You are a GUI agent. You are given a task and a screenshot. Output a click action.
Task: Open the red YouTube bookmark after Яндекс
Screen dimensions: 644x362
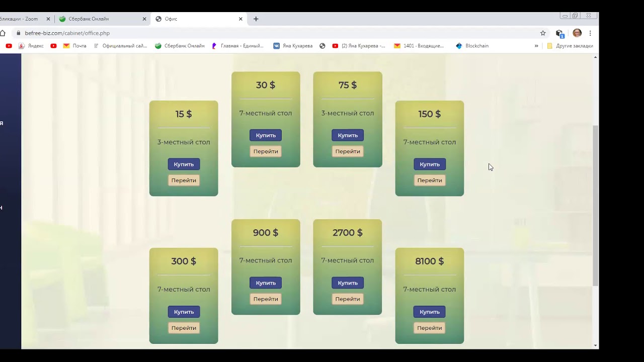[53, 46]
